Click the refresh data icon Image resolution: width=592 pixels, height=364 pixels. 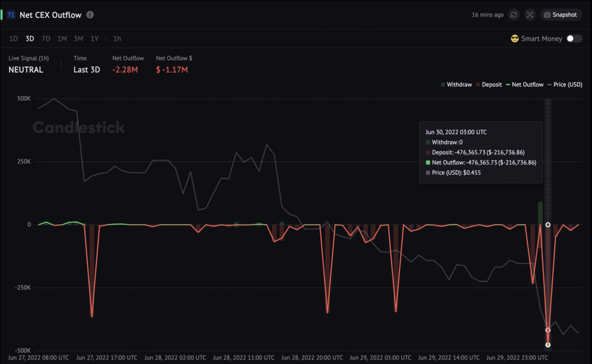(513, 15)
